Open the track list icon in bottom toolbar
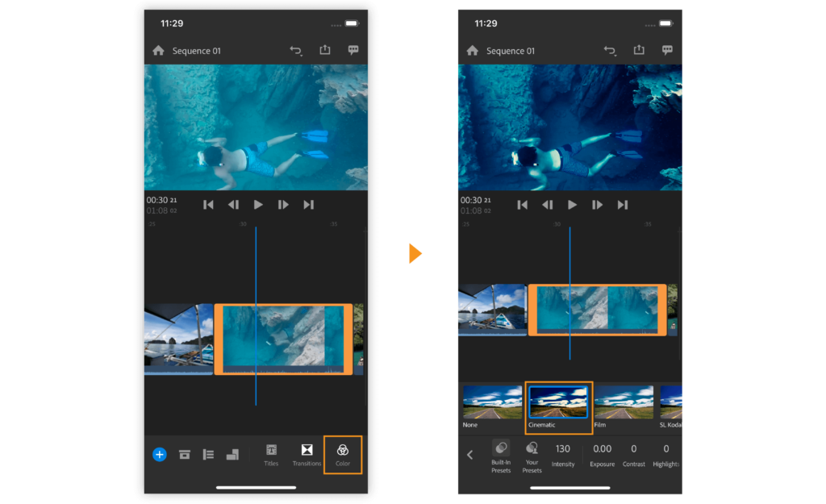This screenshot has width=826, height=504. [209, 455]
